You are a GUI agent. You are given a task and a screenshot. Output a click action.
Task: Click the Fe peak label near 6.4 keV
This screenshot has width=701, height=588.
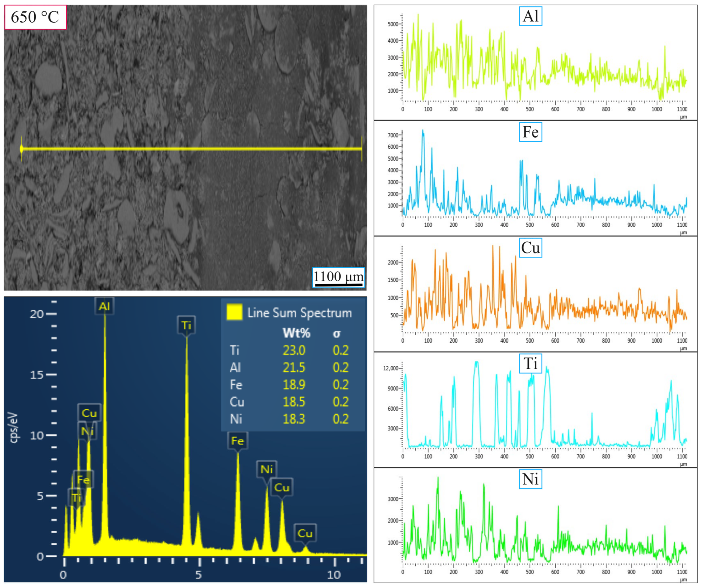237,441
